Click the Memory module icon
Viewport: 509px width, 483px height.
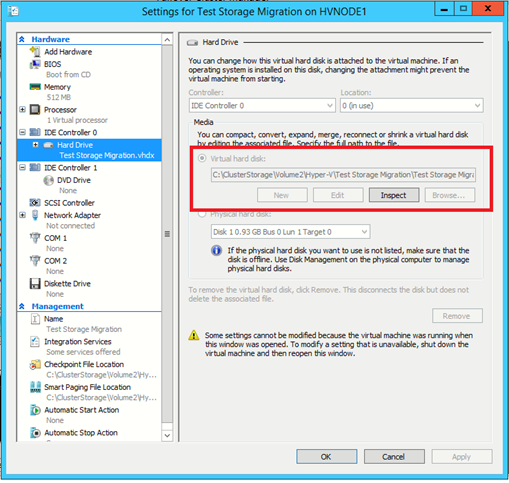coord(35,87)
